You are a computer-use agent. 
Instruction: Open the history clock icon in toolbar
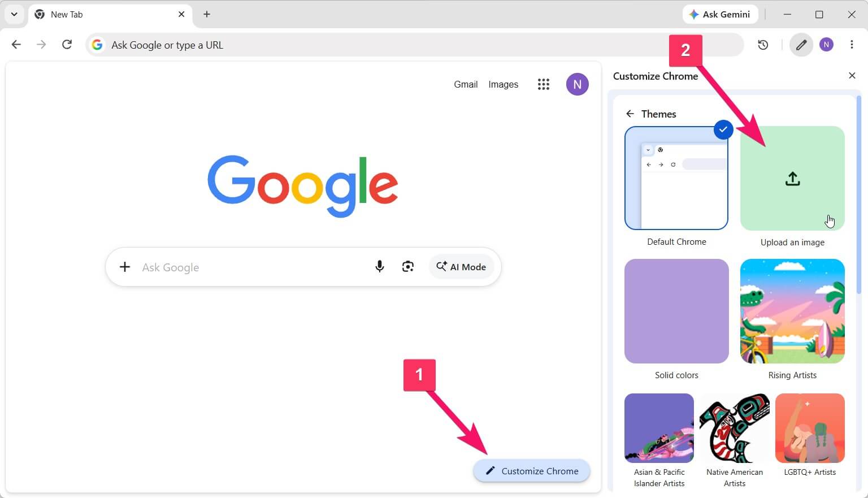763,45
